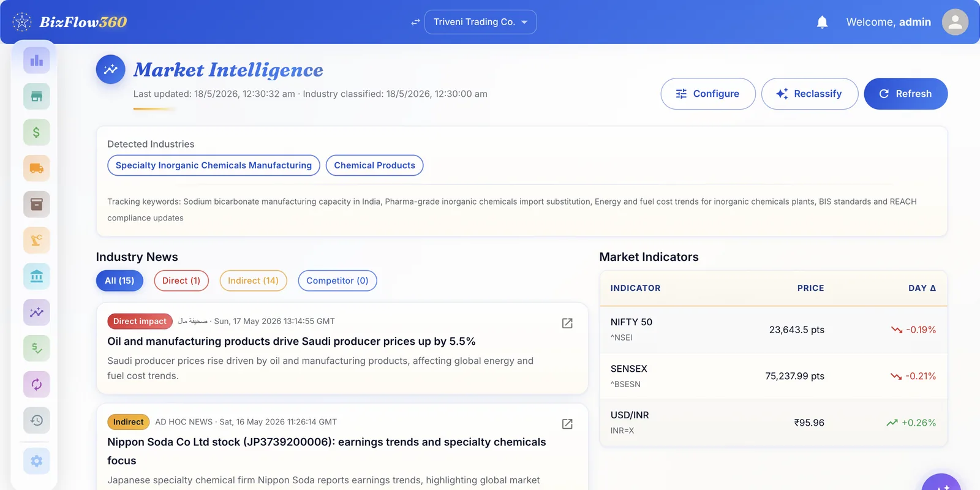Click the Reclassify button
The height and width of the screenshot is (490, 980).
tap(810, 94)
